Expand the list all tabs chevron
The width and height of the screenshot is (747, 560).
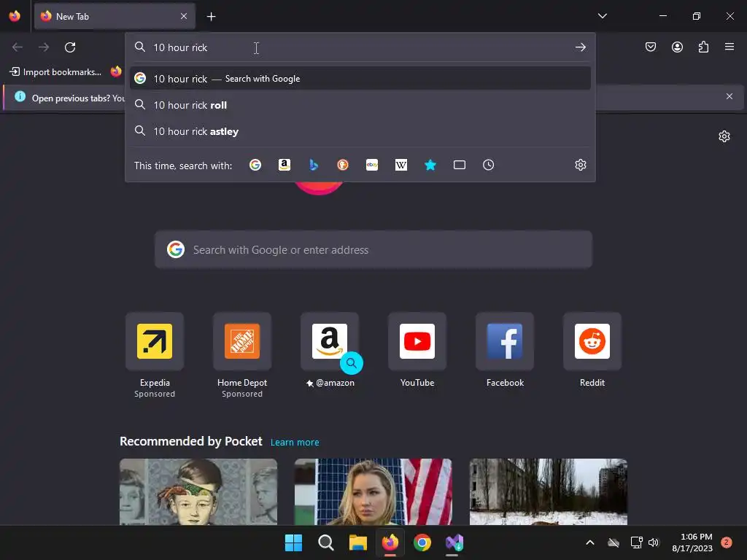tap(602, 16)
